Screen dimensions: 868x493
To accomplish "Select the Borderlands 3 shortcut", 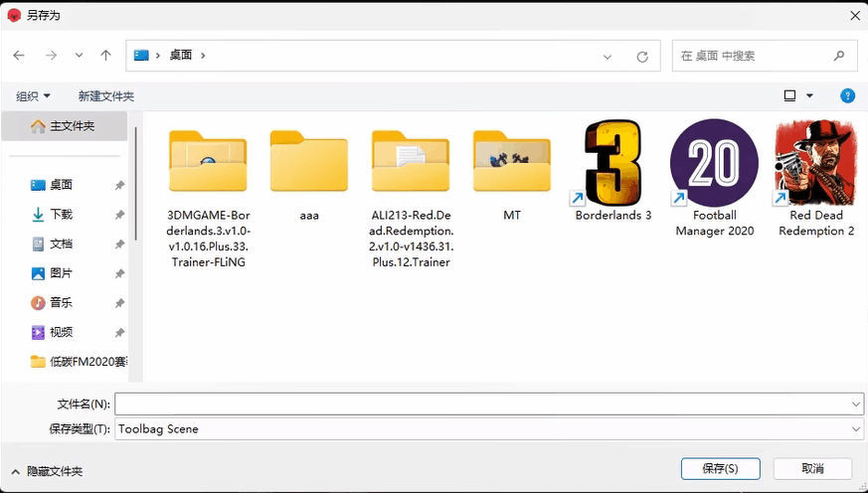I will [613, 170].
